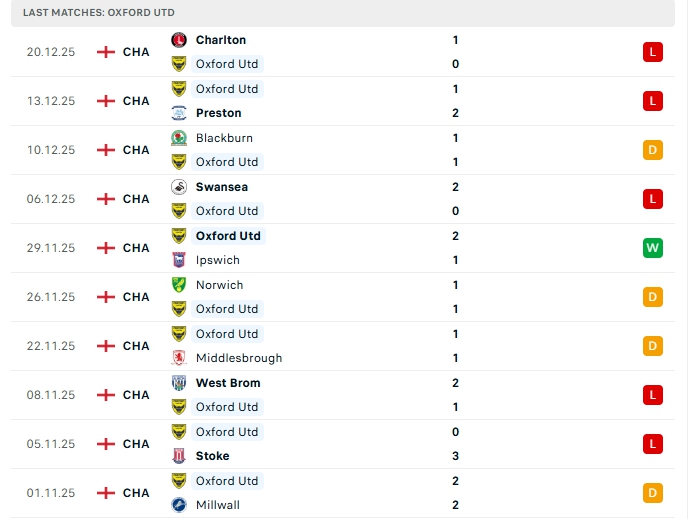
Task: Open the Swansea team link
Action: pyautogui.click(x=221, y=187)
